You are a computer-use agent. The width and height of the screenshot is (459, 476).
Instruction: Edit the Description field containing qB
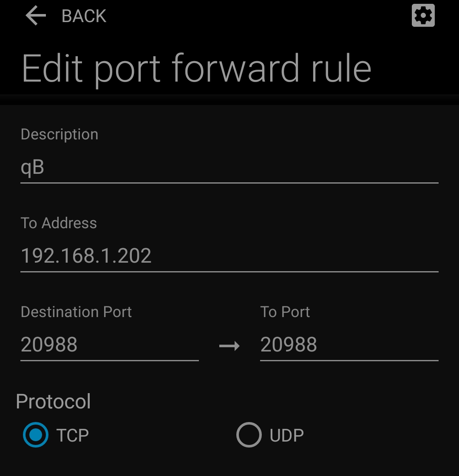(x=229, y=167)
